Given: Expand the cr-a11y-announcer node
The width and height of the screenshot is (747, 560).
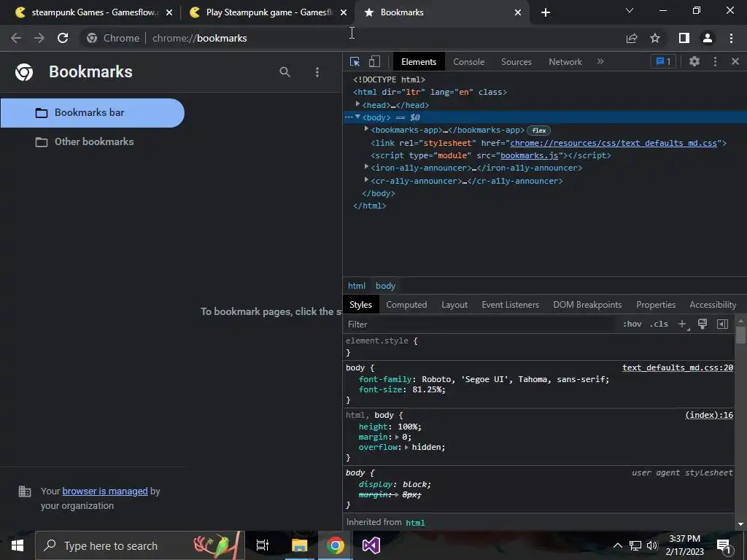Looking at the screenshot, I should (x=366, y=180).
